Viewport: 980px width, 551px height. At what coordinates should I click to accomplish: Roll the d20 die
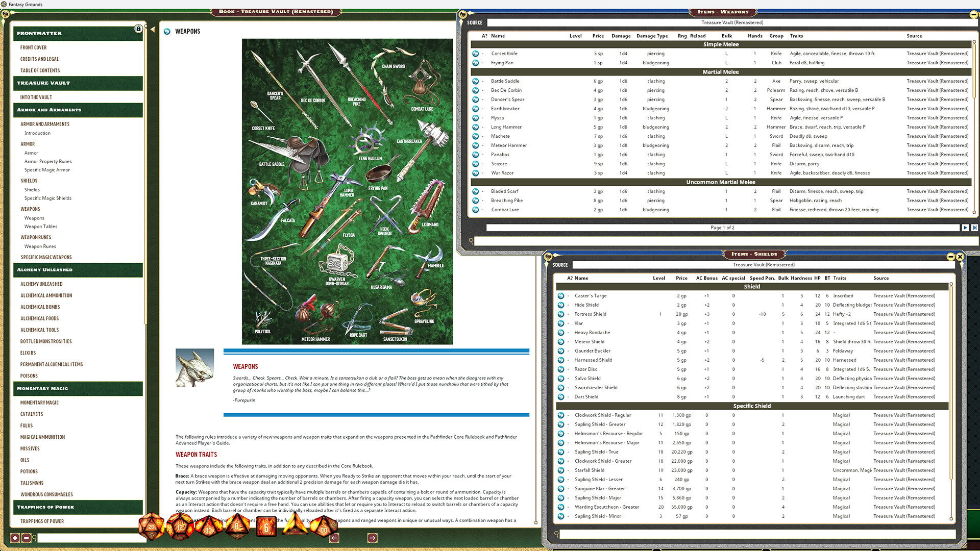pos(151,527)
